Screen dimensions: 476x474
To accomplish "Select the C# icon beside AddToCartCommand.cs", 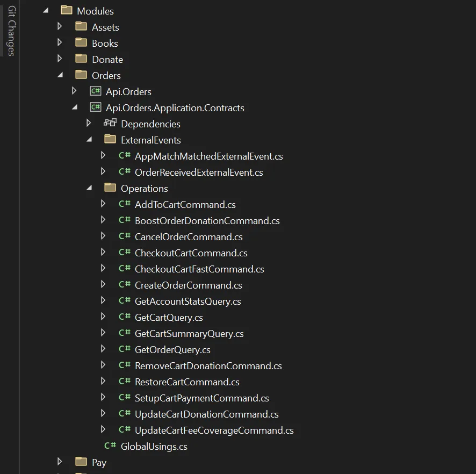I will pos(125,204).
